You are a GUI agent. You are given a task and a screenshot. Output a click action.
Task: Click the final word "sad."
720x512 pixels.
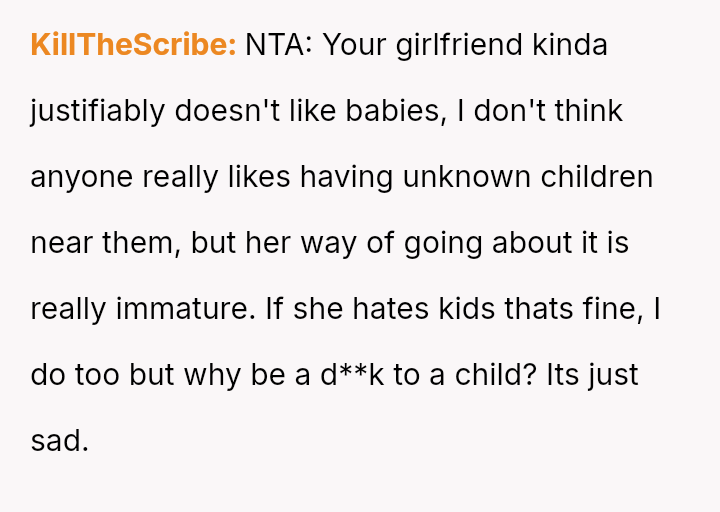[x=59, y=441]
